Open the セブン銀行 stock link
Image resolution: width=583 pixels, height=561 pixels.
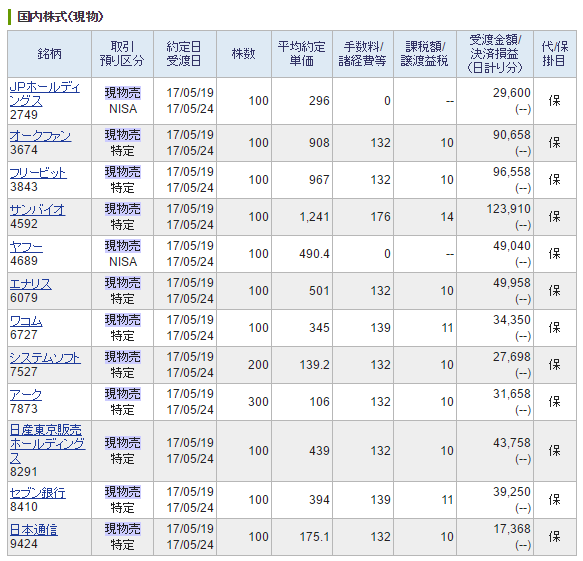[x=38, y=493]
